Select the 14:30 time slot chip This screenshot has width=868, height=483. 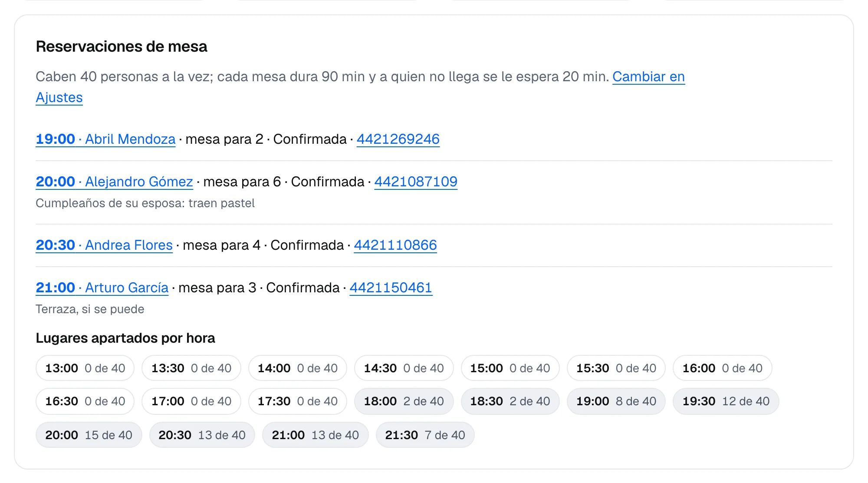point(404,368)
